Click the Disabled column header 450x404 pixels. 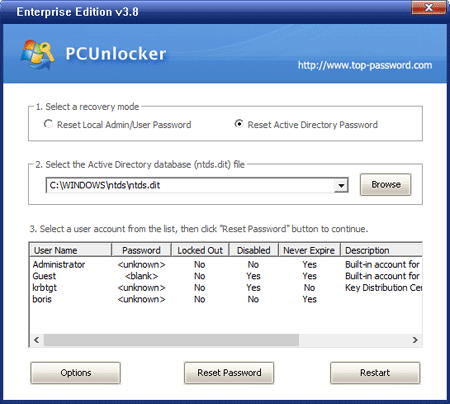point(253,250)
